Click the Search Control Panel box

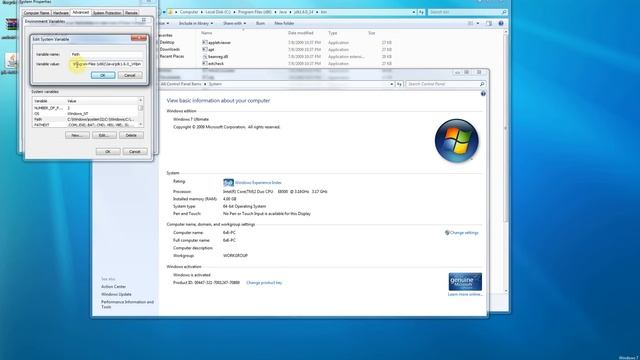(445, 84)
